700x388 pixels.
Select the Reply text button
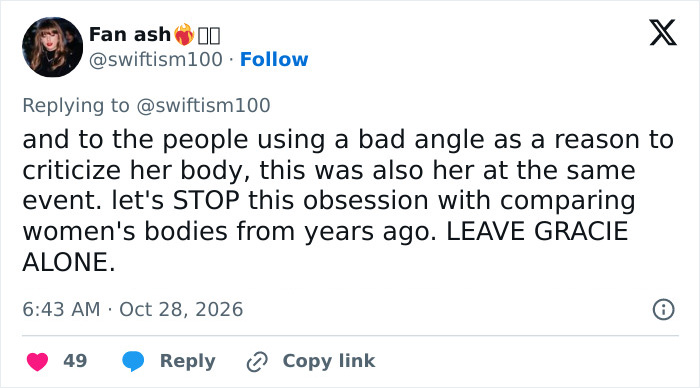point(188,361)
